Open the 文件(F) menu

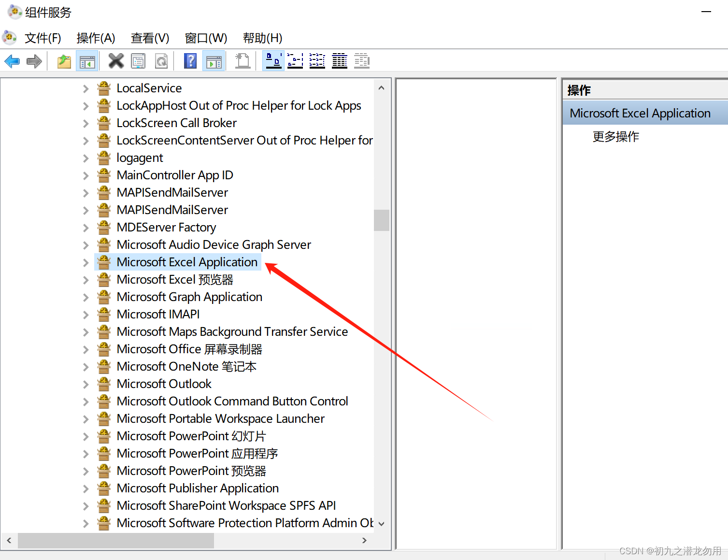43,38
